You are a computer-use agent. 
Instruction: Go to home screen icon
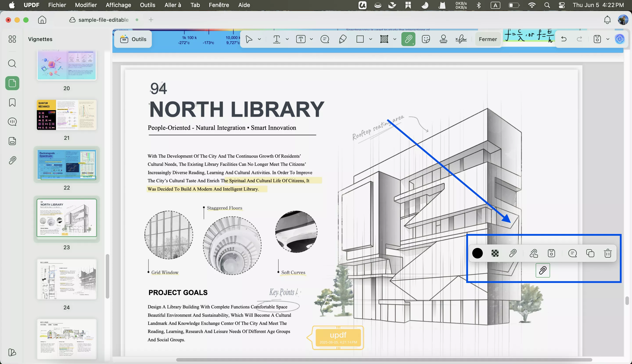42,20
